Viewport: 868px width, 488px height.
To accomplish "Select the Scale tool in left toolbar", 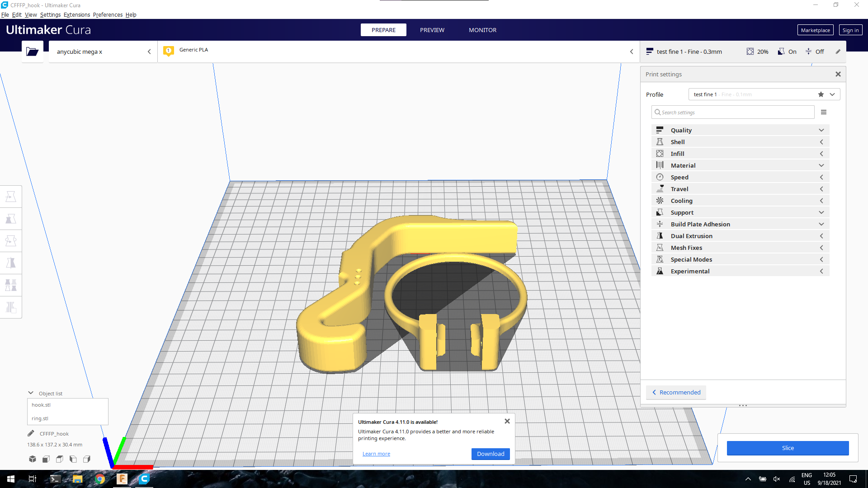I will click(11, 219).
